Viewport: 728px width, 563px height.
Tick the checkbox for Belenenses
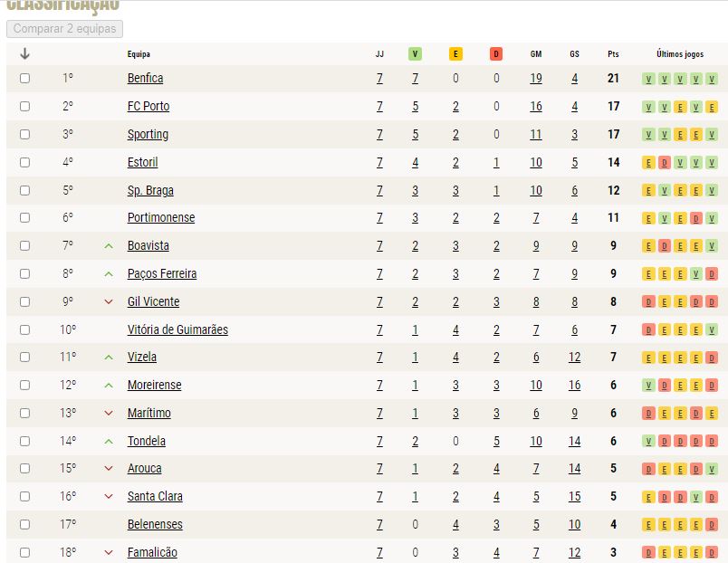(x=25, y=524)
